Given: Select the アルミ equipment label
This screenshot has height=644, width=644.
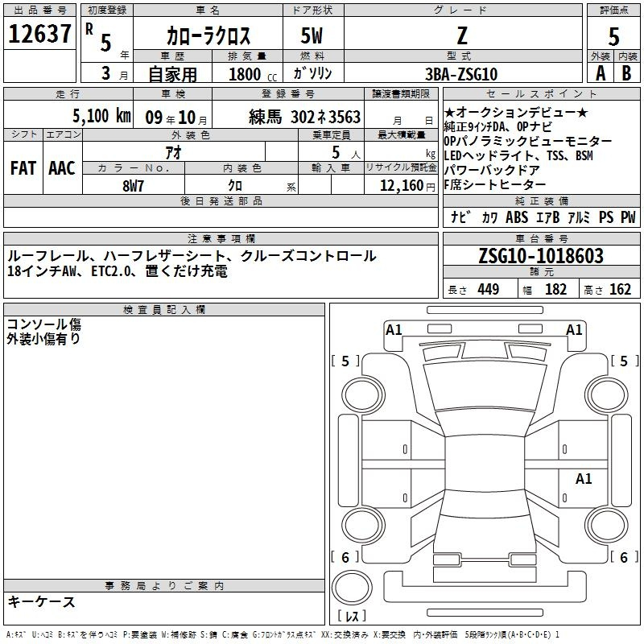Looking at the screenshot, I should [578, 217].
